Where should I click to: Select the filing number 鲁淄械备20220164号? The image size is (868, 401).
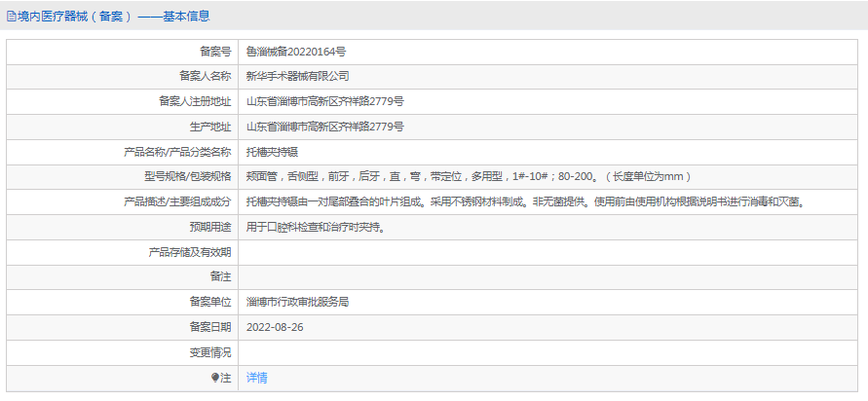(x=296, y=52)
